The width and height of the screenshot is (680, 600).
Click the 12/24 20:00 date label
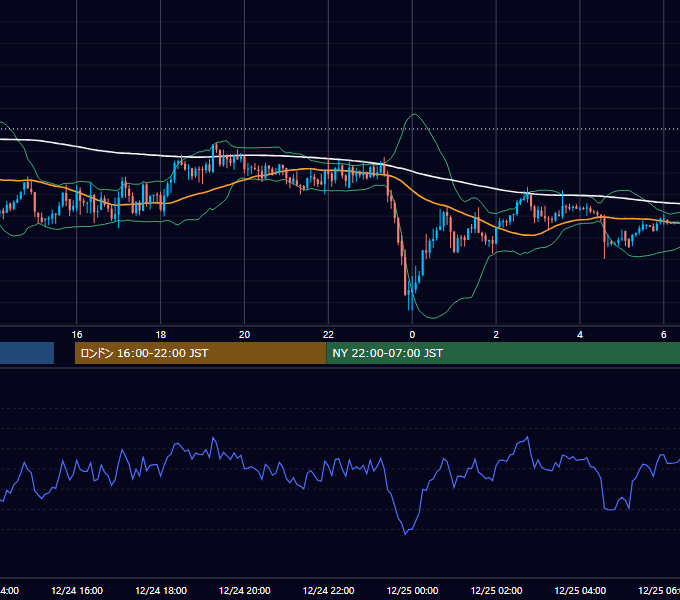pyautogui.click(x=245, y=591)
